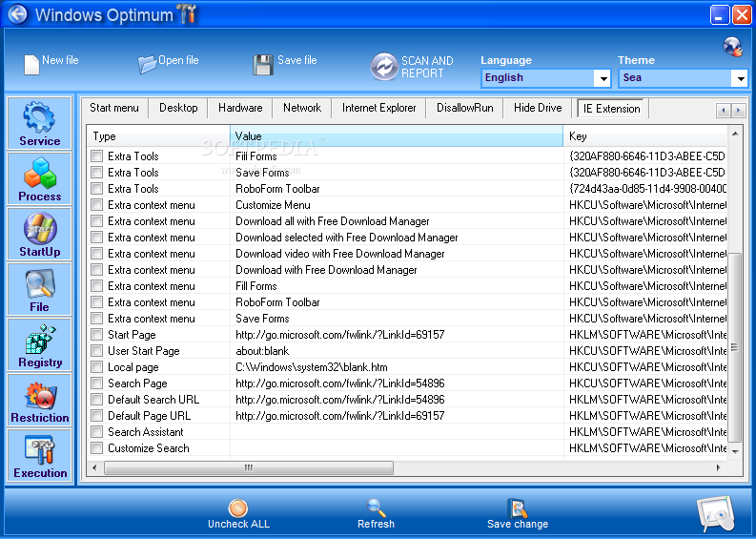Switch to the Hardware tab
The height and width of the screenshot is (539, 756).
(240, 108)
